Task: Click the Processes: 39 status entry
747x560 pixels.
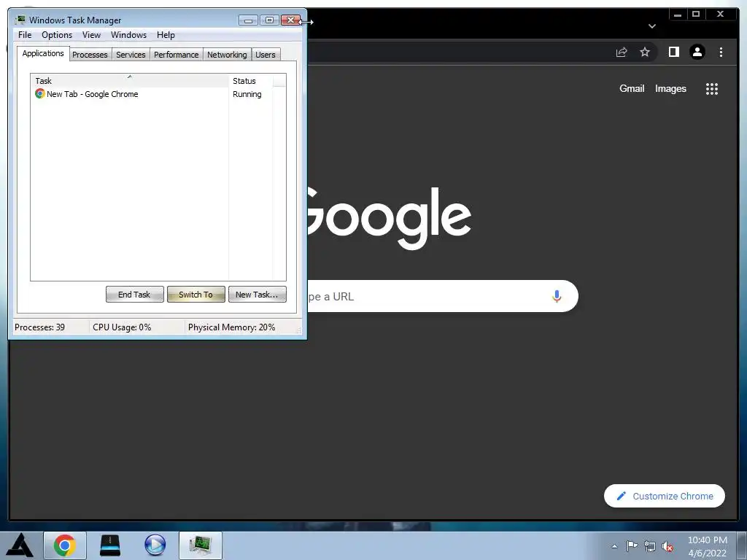Action: click(40, 327)
